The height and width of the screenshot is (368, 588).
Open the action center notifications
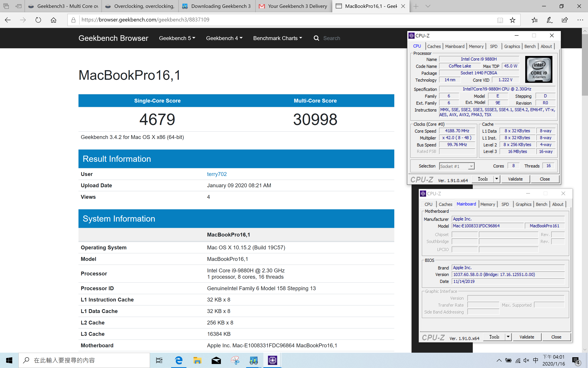pos(576,361)
